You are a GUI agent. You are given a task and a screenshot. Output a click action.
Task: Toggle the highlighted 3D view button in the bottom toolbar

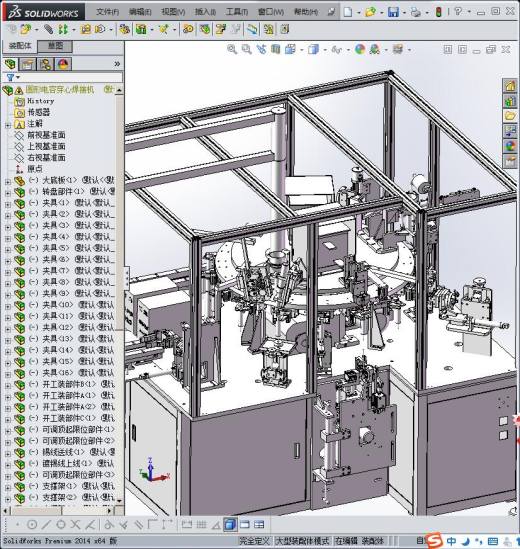230,524
